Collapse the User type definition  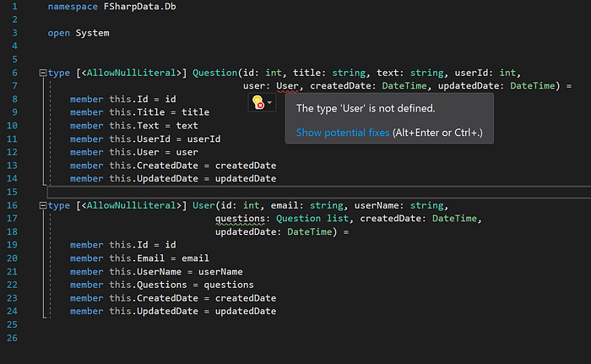tap(43, 205)
